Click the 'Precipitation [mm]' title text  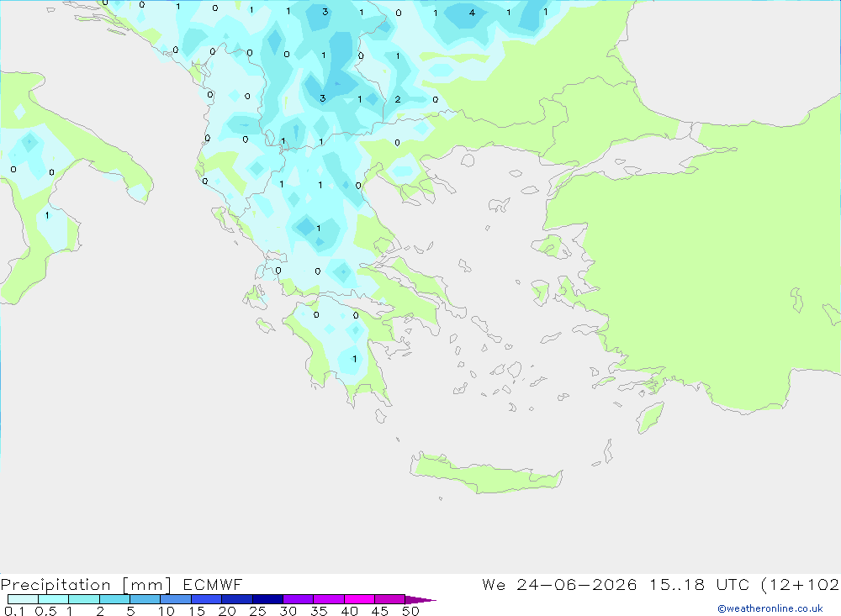(86, 585)
